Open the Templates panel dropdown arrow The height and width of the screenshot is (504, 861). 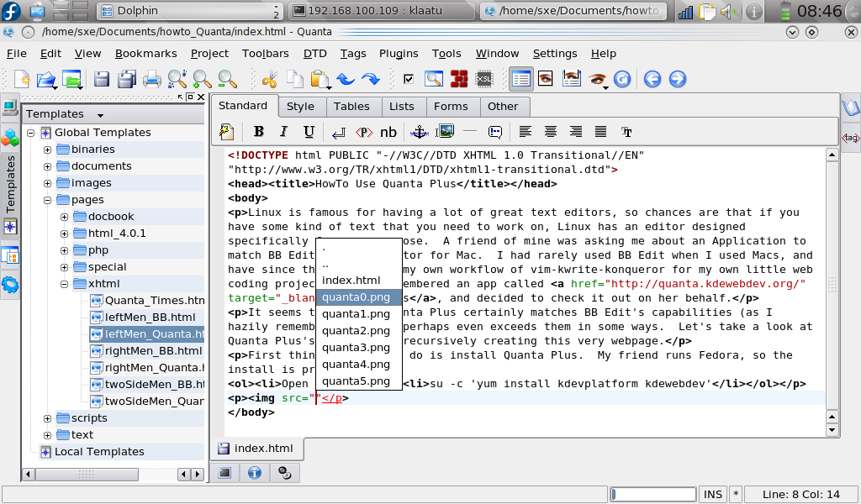[x=100, y=115]
